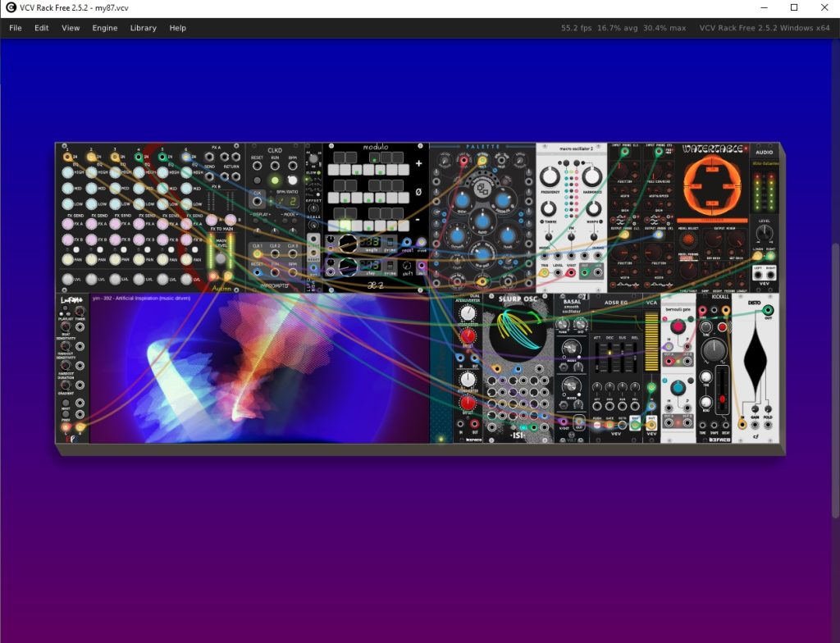Click the ATT slider on ADSR EG

(x=597, y=357)
